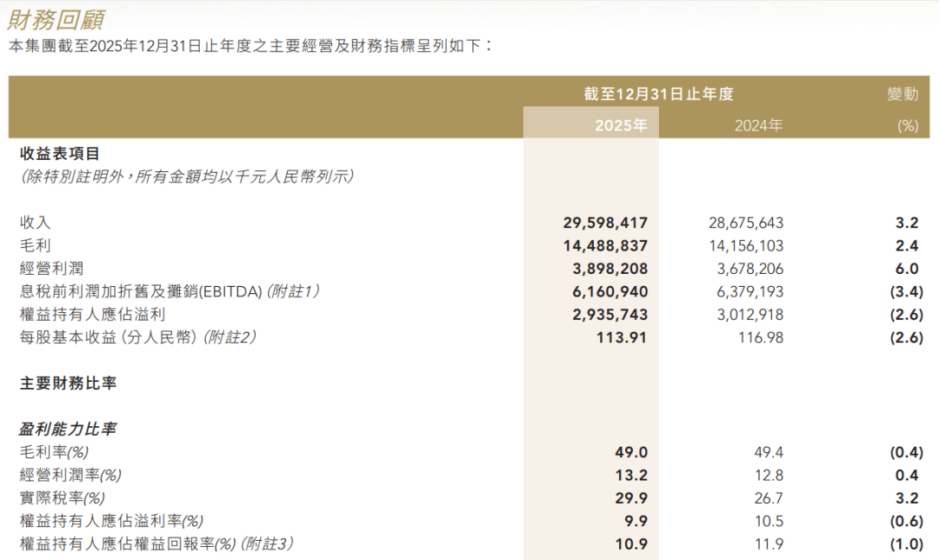Click basic earnings per share 113.91
This screenshot has width=939, height=560.
pyautogui.click(x=622, y=337)
